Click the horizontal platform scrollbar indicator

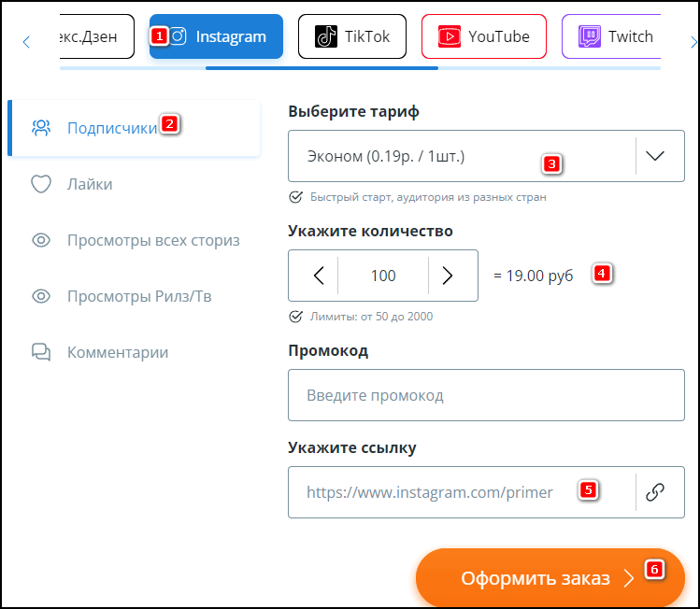[x=321, y=68]
